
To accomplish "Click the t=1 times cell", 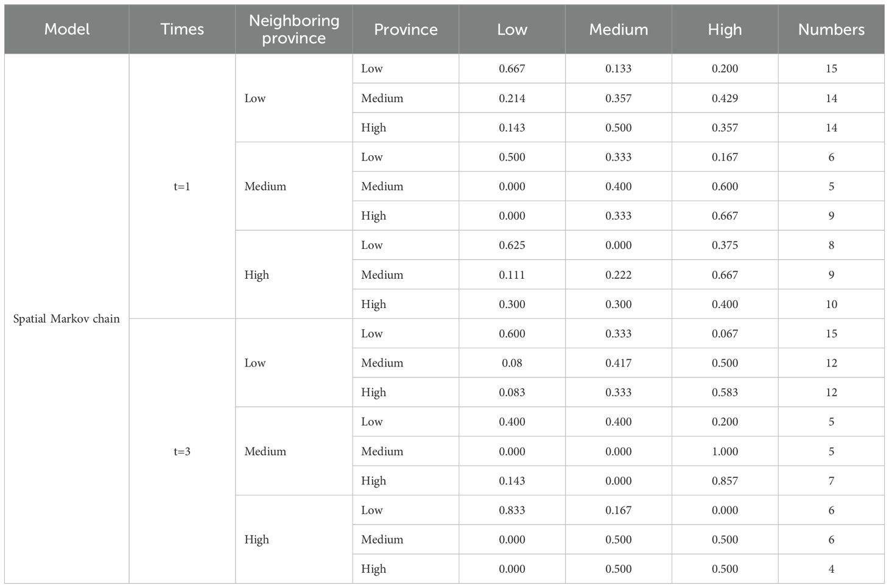I will [x=182, y=186].
